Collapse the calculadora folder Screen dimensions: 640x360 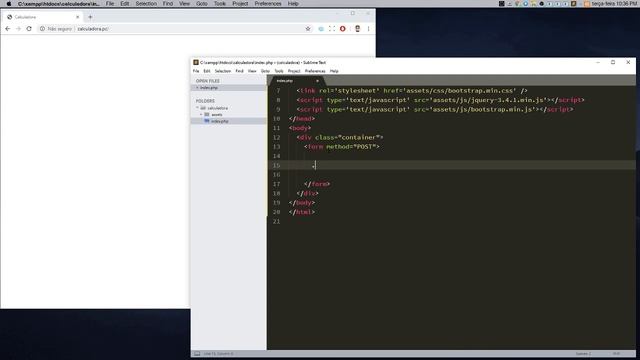(197, 108)
